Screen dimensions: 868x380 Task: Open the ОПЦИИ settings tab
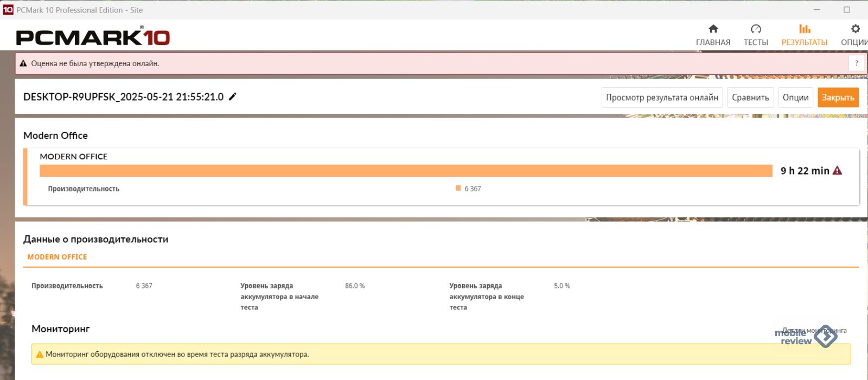pyautogui.click(x=854, y=35)
